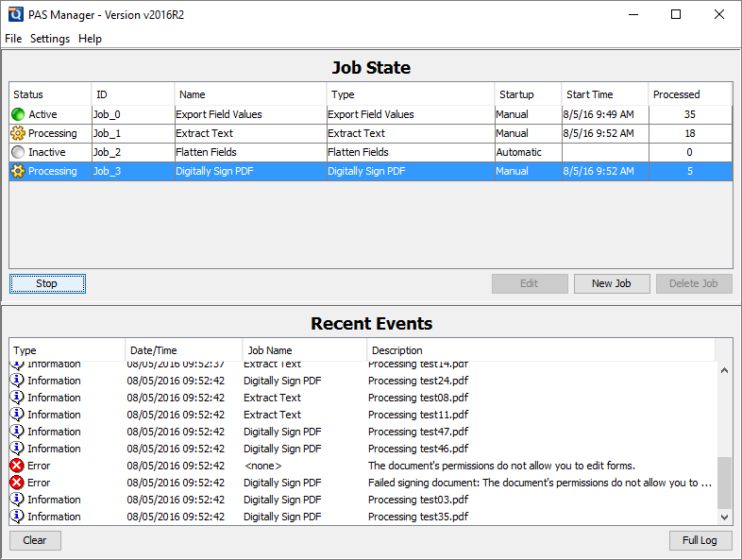Viewport: 742px width, 560px height.
Task: Click scroll down arrow in Recent Events
Action: [724, 517]
